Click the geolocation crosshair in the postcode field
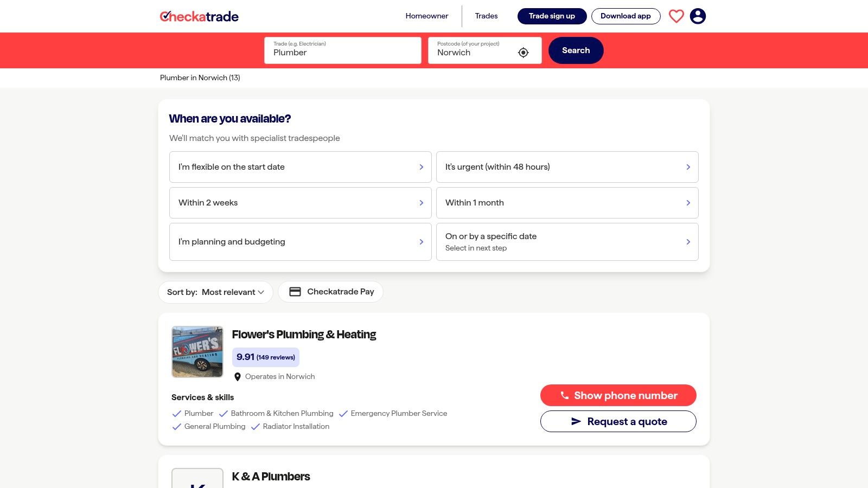 click(522, 52)
